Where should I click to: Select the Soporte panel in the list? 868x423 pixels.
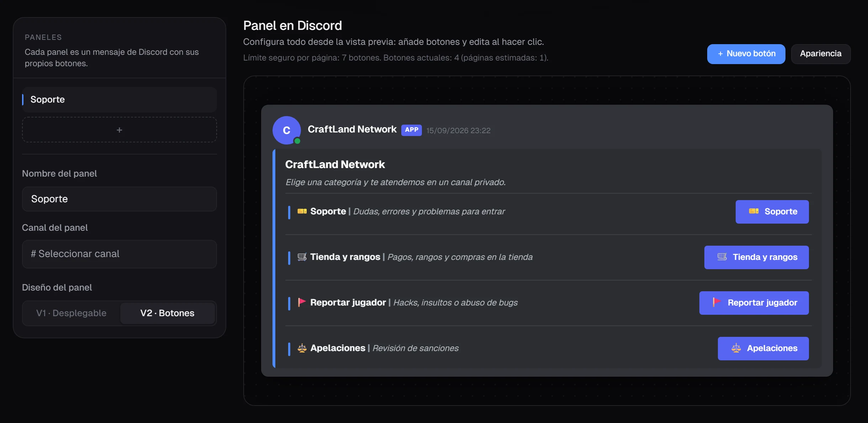(120, 100)
